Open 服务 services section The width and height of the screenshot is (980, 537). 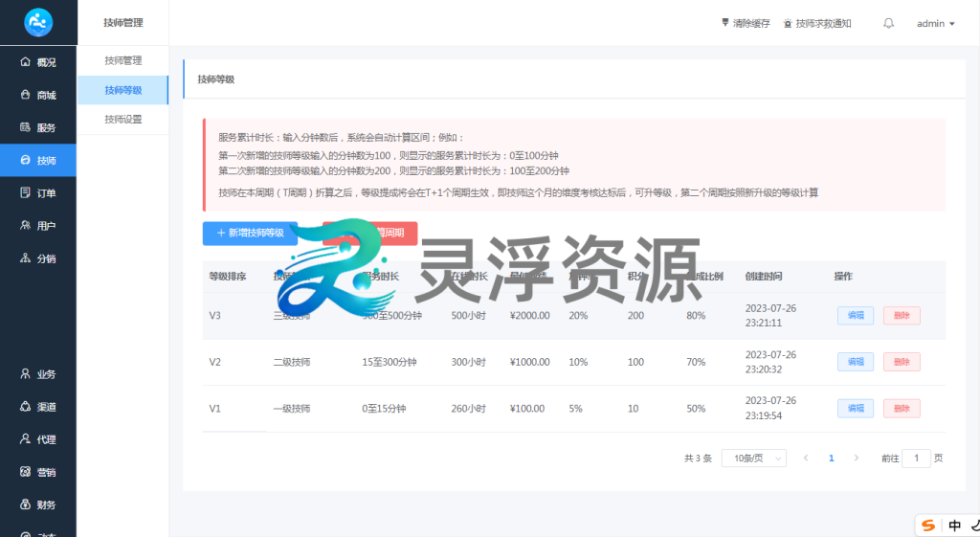click(38, 127)
